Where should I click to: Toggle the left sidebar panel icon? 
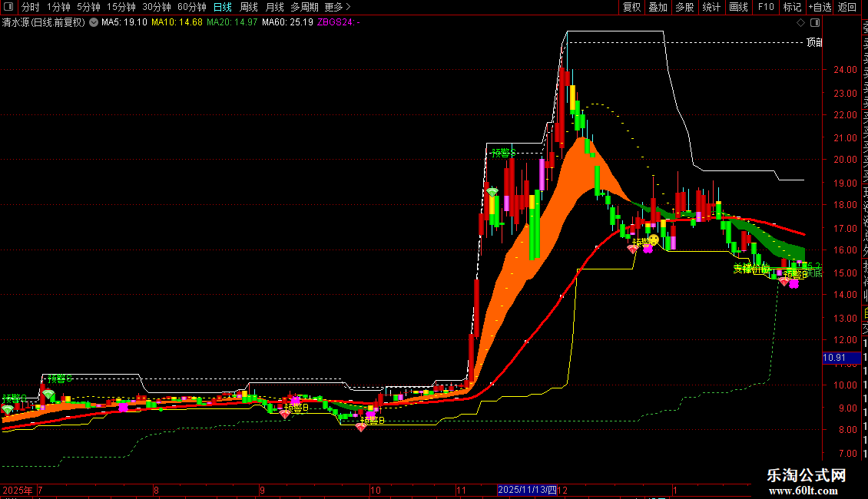pyautogui.click(x=8, y=7)
